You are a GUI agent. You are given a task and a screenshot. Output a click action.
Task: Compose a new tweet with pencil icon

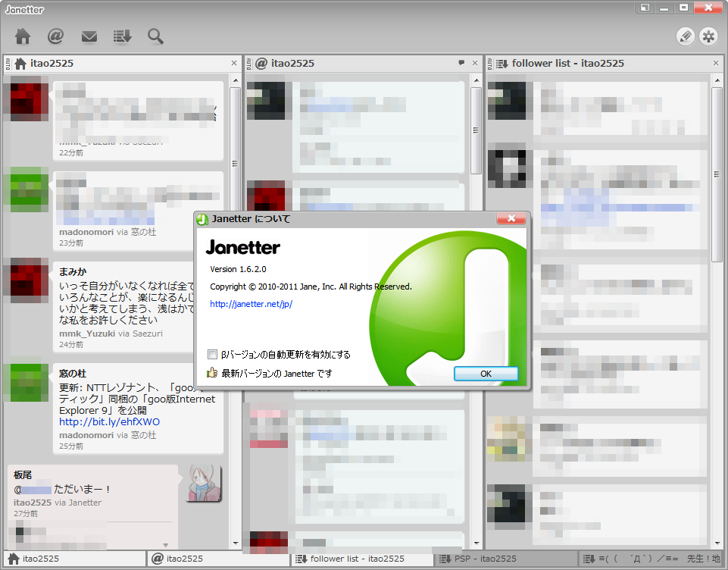(x=686, y=36)
